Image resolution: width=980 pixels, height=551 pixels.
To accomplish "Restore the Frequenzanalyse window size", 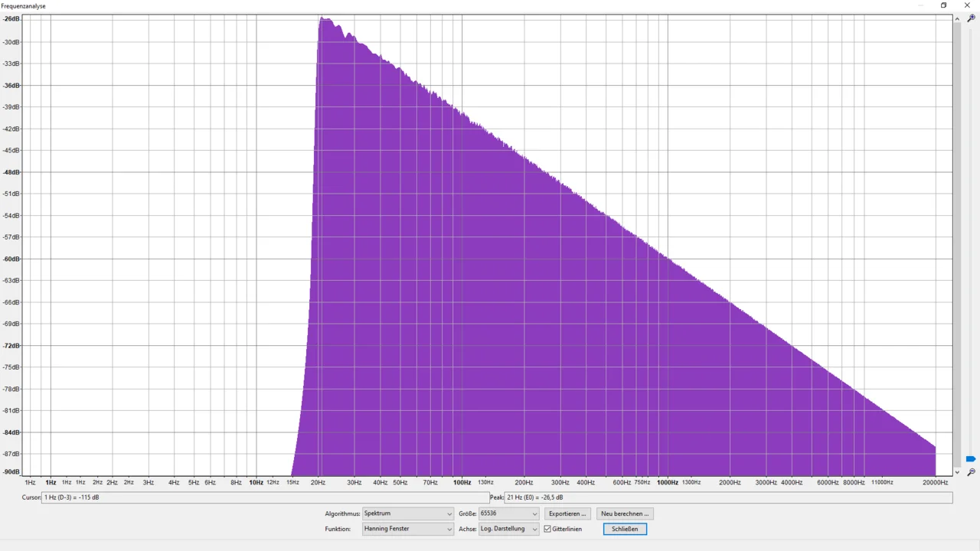I will [943, 5].
